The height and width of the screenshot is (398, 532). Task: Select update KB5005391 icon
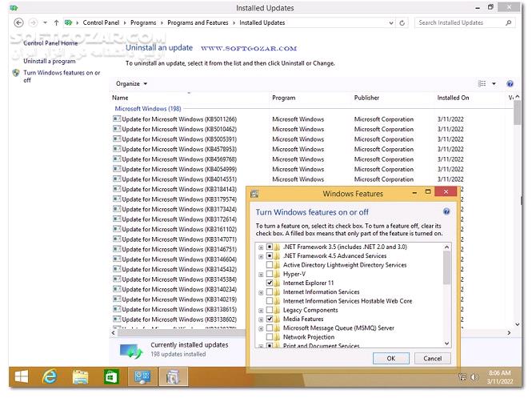(x=117, y=139)
